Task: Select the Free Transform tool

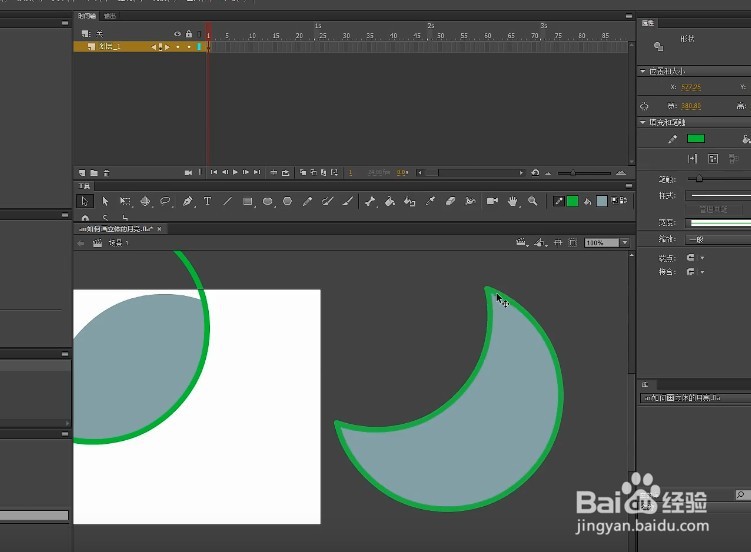Action: coord(125,201)
